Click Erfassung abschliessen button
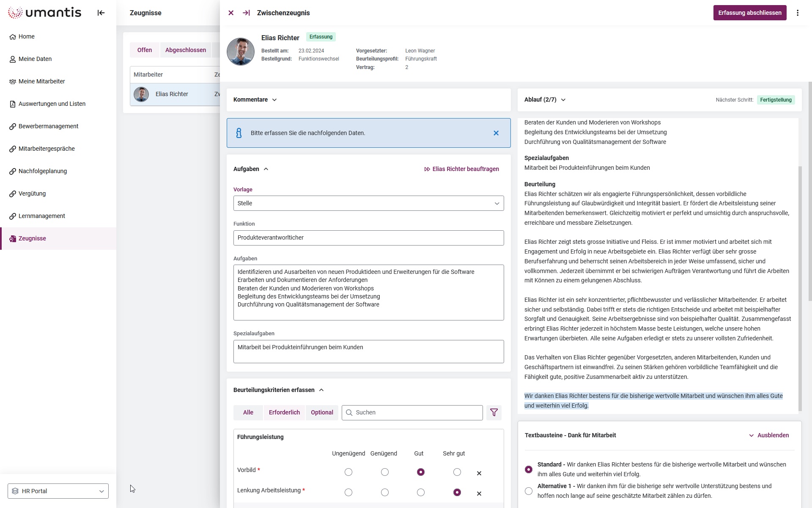The image size is (812, 508). click(749, 13)
